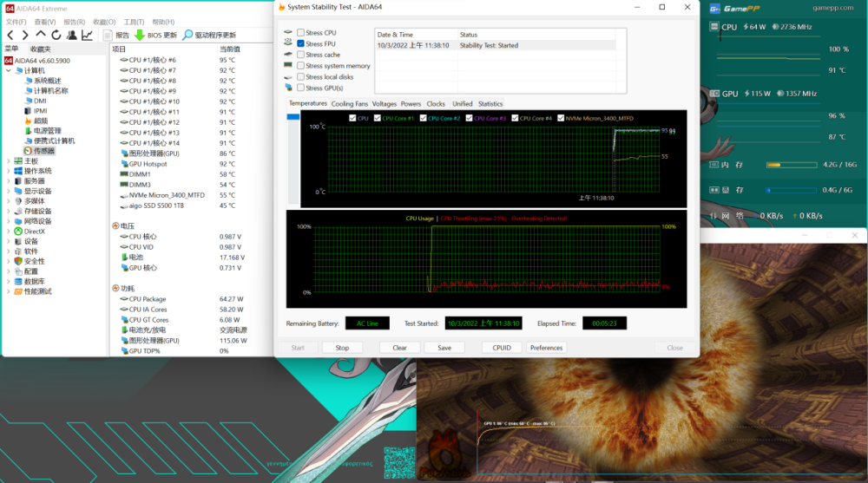This screenshot has height=483, width=868.
Task: Click the DirectX icon in the tree
Action: [18, 232]
